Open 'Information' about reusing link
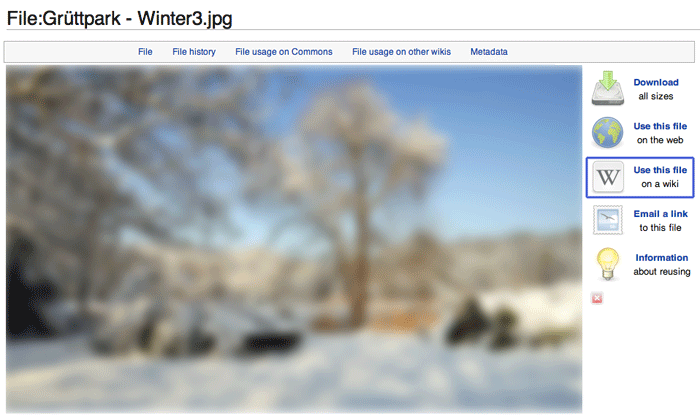The image size is (700, 415). (x=662, y=257)
